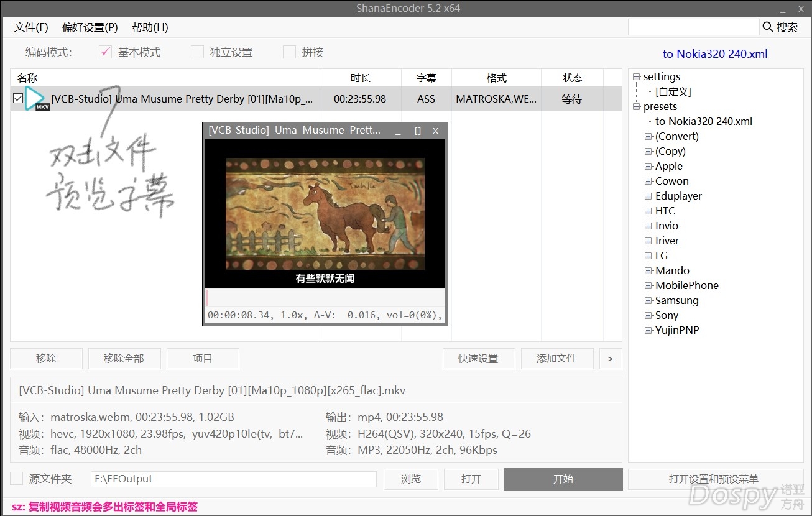Click the video preview seek bar

click(325, 297)
